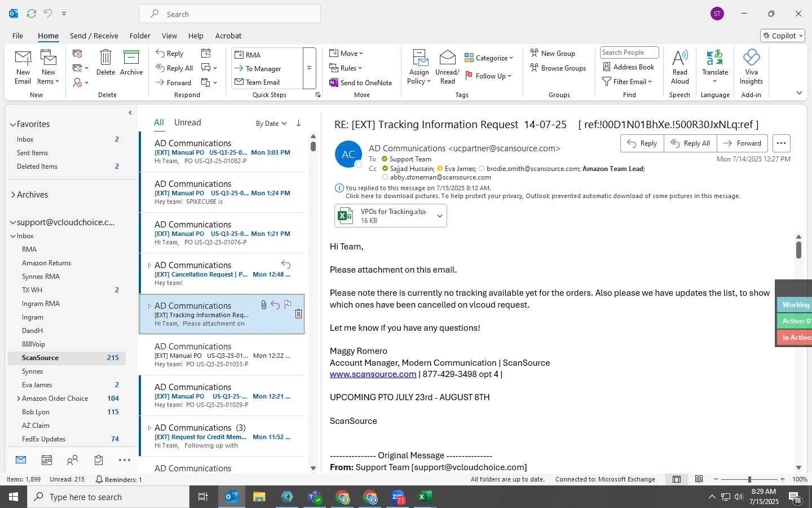This screenshot has width=812, height=508.
Task: Open Tasks view in navigation bar
Action: 99,460
